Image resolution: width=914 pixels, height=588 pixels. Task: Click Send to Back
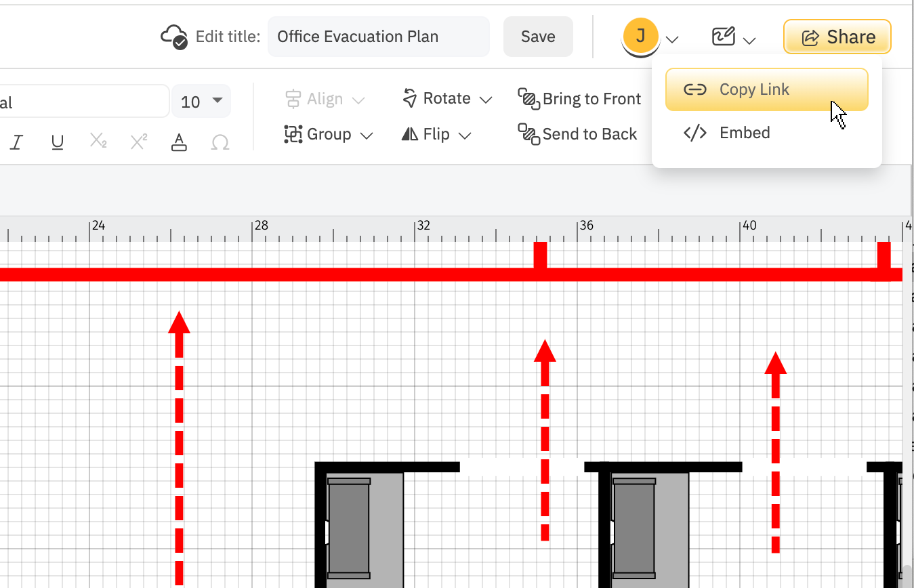coord(577,134)
